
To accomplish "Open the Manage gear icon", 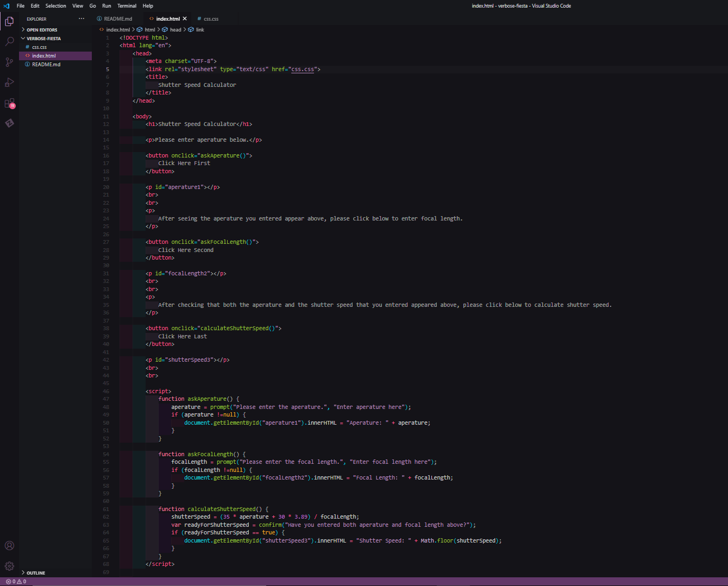I will point(9,566).
